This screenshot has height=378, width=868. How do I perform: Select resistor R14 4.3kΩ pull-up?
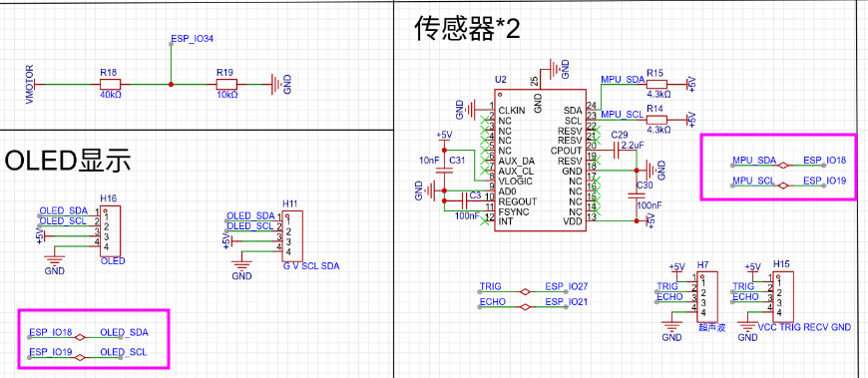(x=657, y=118)
